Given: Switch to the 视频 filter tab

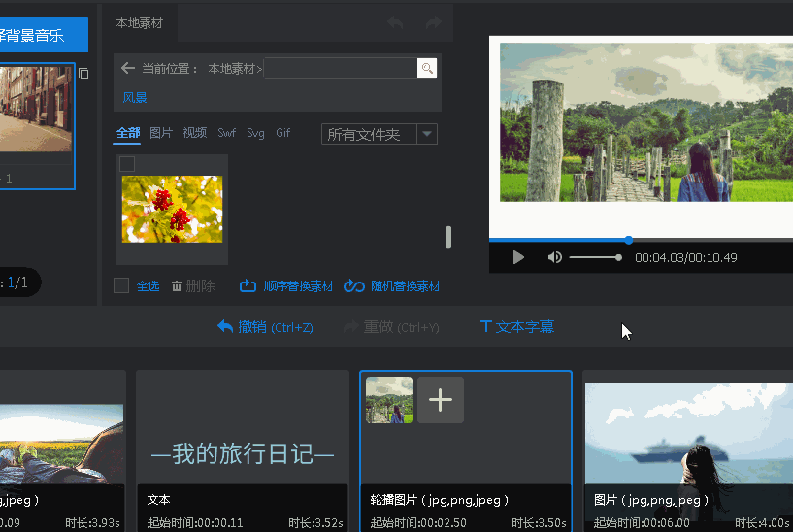Looking at the screenshot, I should pyautogui.click(x=195, y=133).
